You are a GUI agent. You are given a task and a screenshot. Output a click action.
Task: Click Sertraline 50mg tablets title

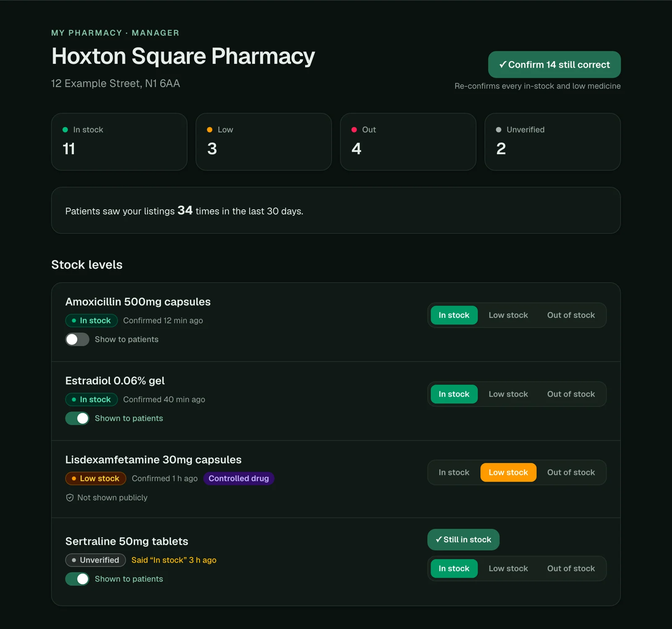pos(127,541)
